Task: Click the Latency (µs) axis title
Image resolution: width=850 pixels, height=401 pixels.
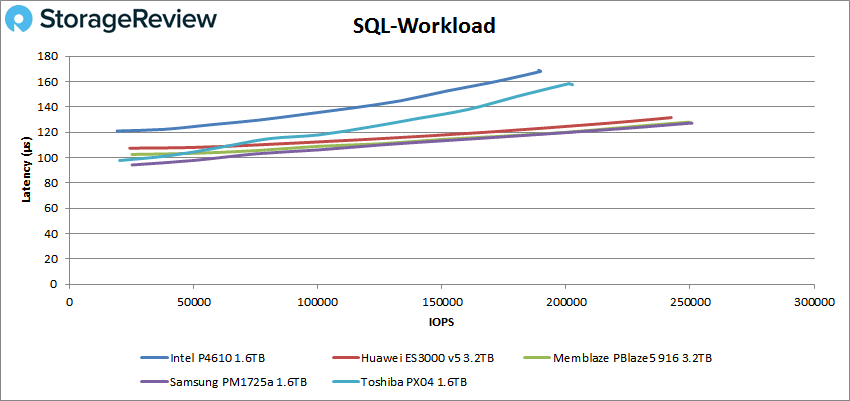Action: (x=27, y=170)
